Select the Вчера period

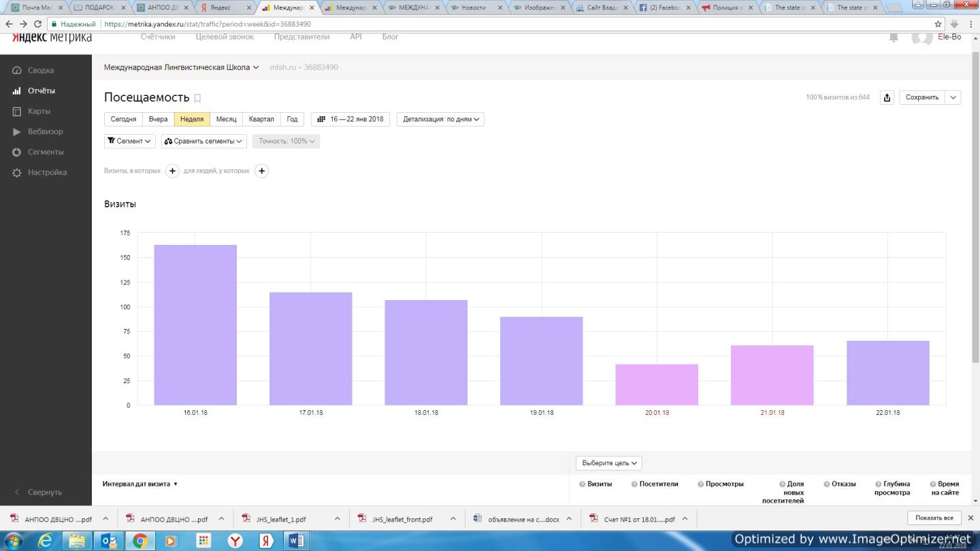[x=158, y=119]
